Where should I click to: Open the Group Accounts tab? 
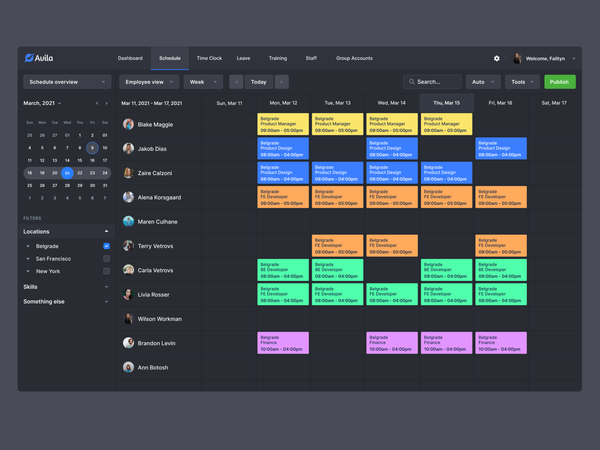tap(354, 58)
